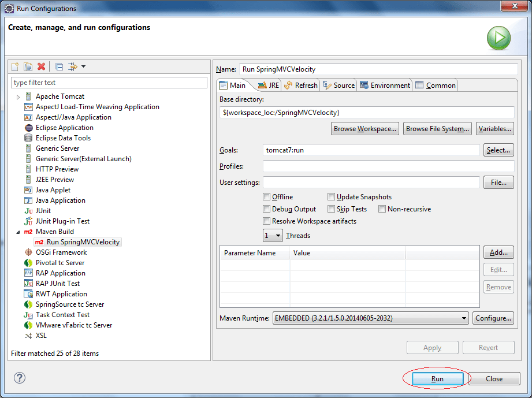This screenshot has height=398, width=532.
Task: Click the Close button at bottom
Action: tap(494, 379)
